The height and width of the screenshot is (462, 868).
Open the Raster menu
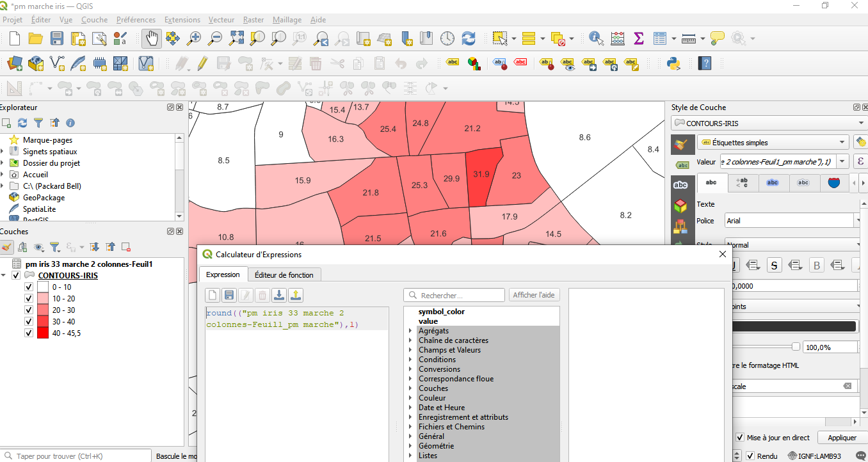click(253, 20)
